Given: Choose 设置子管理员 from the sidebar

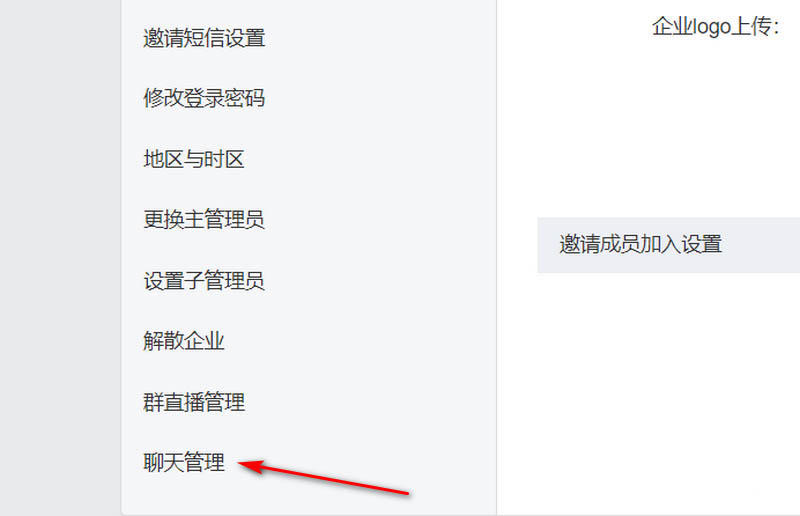Looking at the screenshot, I should coord(204,281).
